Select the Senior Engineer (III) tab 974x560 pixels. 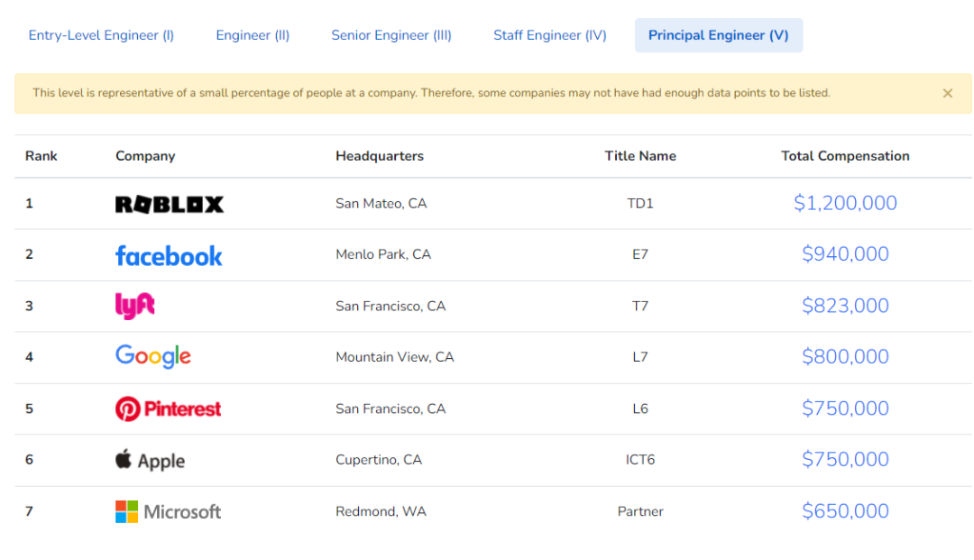[391, 35]
